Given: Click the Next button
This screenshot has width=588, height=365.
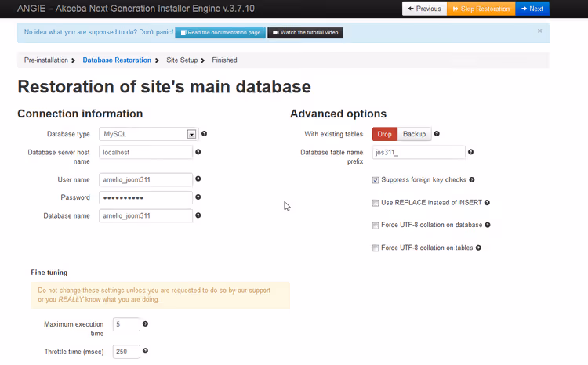Looking at the screenshot, I should (532, 9).
